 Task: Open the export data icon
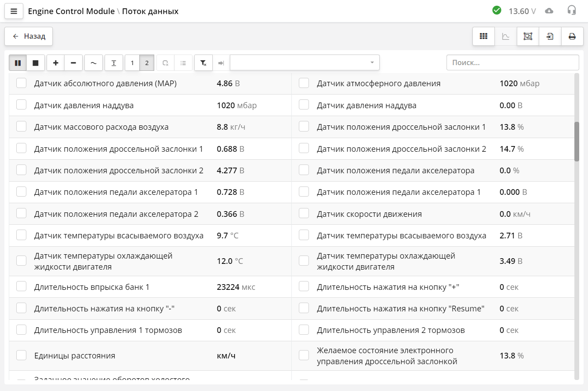[x=550, y=36]
